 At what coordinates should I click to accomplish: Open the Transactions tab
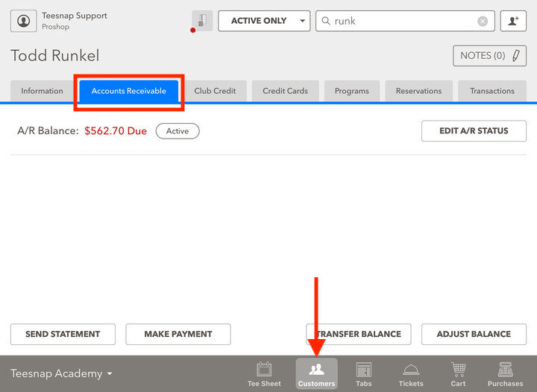pos(492,91)
